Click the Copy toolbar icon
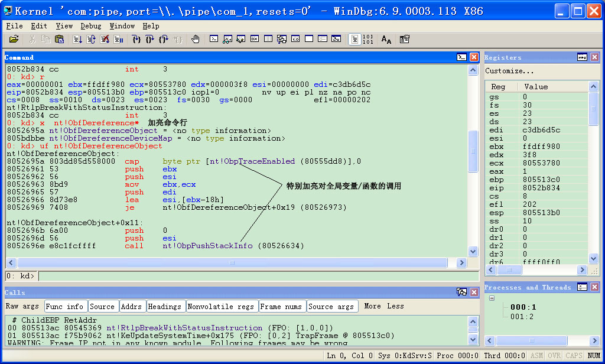 [x=45, y=39]
